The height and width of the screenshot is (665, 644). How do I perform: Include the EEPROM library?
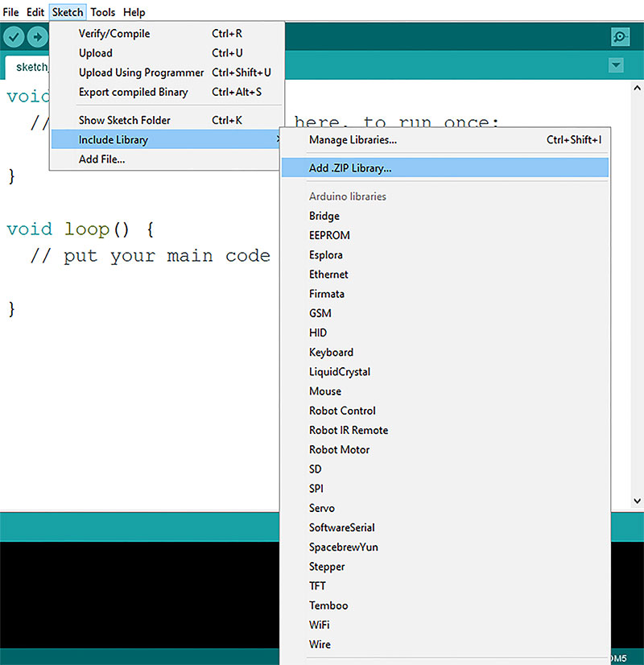[445, 235]
